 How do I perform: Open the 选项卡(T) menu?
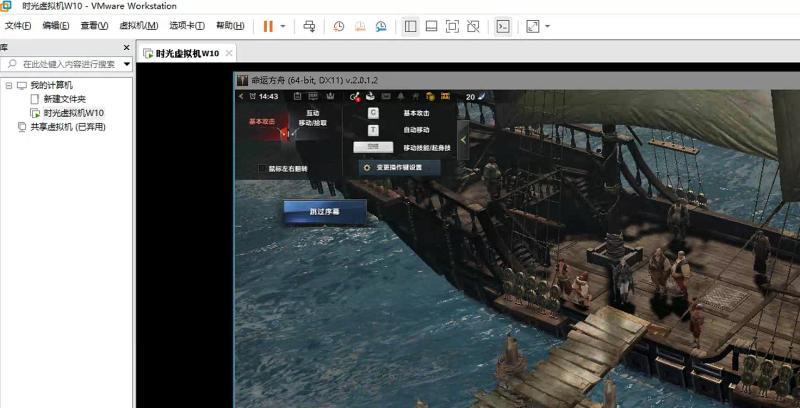click(x=187, y=26)
